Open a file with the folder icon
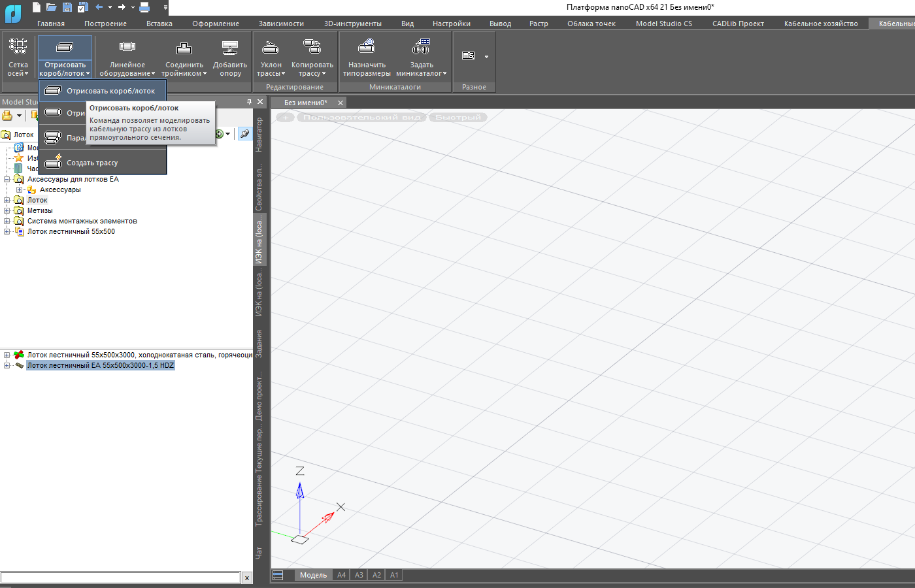The image size is (915, 588). click(51, 7)
